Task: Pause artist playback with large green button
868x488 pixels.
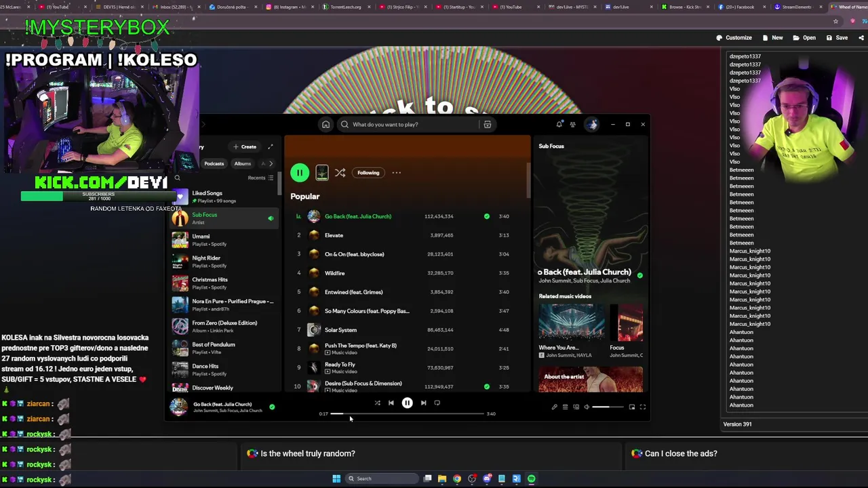Action: tap(299, 173)
